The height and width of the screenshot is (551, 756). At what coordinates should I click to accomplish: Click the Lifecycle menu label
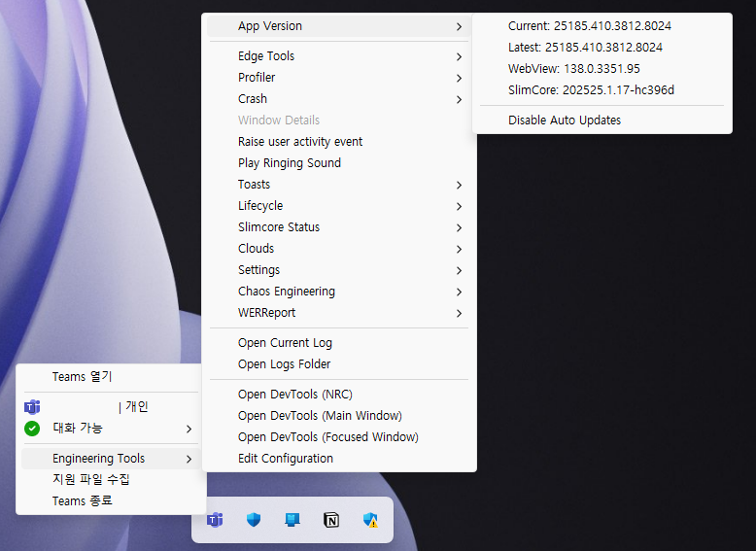(260, 206)
